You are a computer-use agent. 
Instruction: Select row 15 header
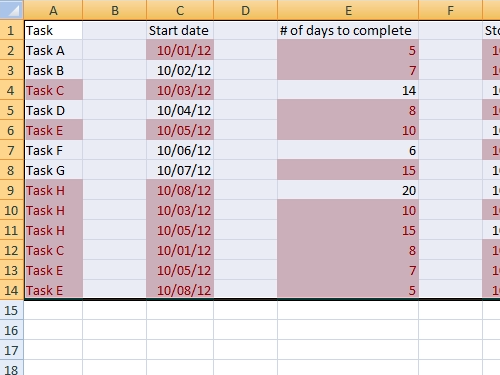tap(12, 310)
